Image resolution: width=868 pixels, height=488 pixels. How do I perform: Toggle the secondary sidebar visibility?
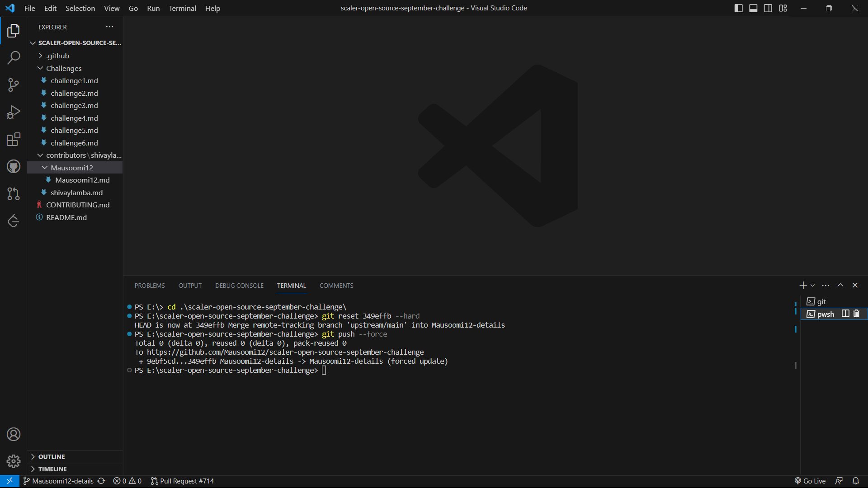[768, 8]
